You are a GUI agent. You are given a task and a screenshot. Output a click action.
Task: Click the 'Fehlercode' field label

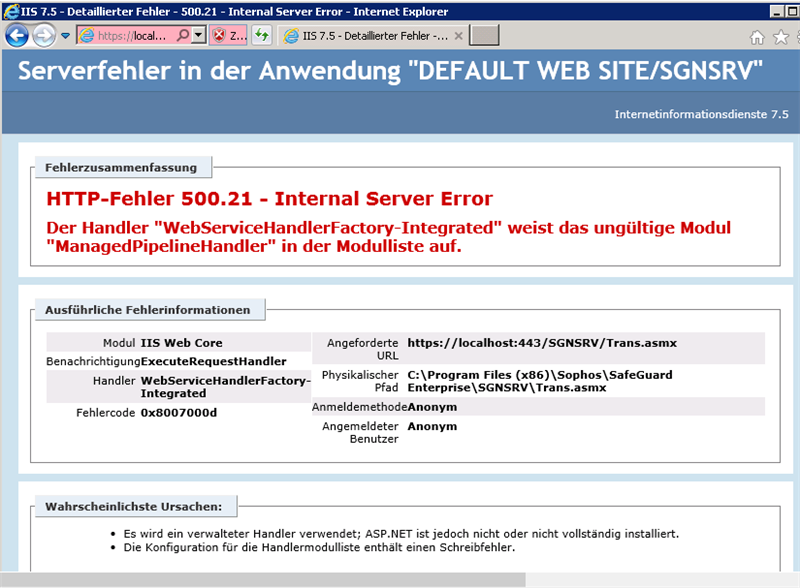click(106, 412)
